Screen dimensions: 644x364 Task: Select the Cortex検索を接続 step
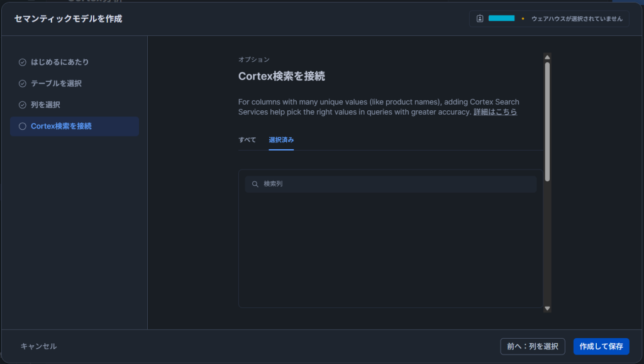click(x=74, y=127)
